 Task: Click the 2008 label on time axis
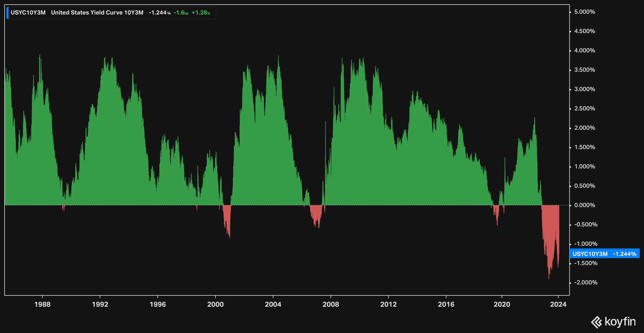tap(331, 304)
